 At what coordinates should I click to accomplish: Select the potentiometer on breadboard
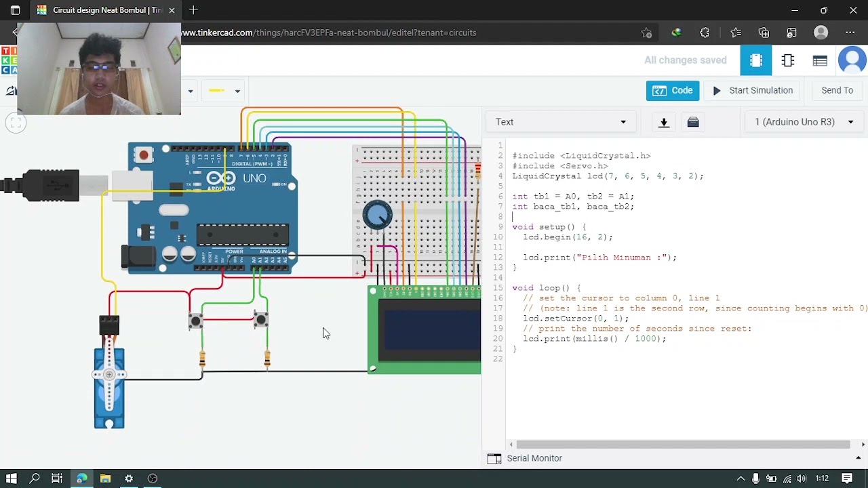tap(377, 216)
